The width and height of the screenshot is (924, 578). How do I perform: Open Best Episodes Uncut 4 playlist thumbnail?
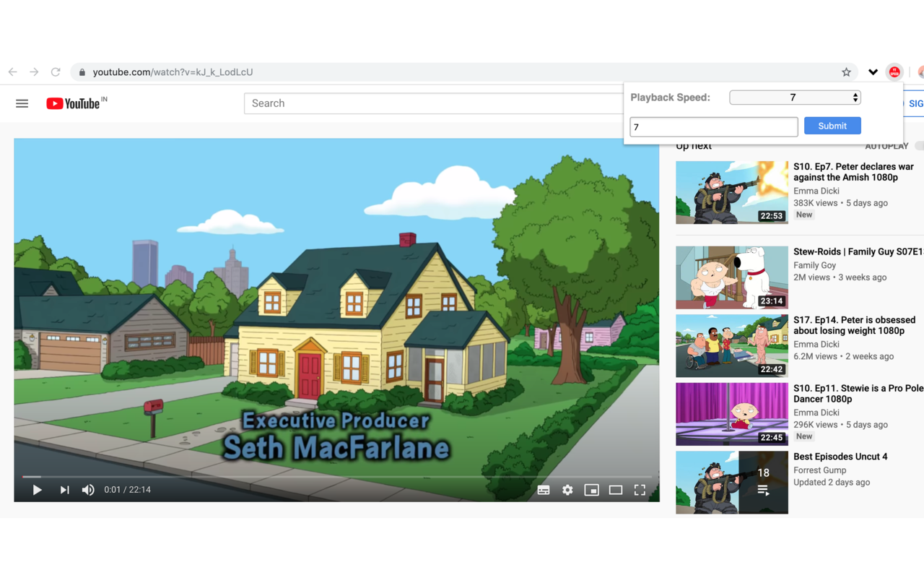tap(732, 483)
